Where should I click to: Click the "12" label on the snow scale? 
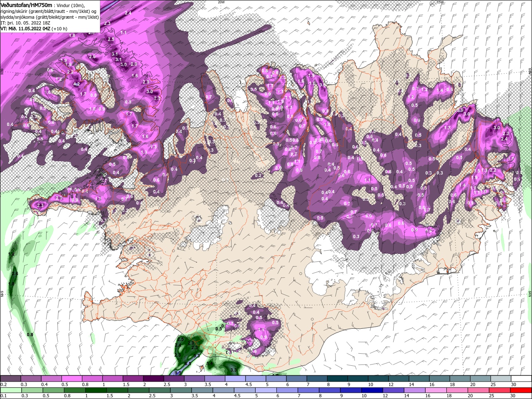[x=392, y=384]
